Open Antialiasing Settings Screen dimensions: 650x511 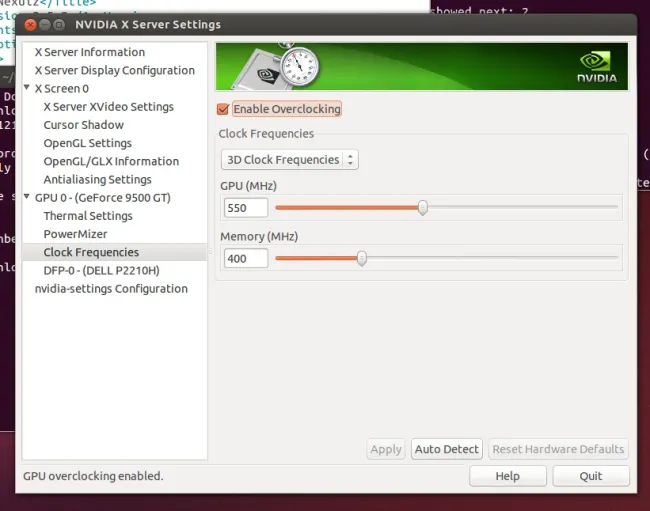[97, 179]
